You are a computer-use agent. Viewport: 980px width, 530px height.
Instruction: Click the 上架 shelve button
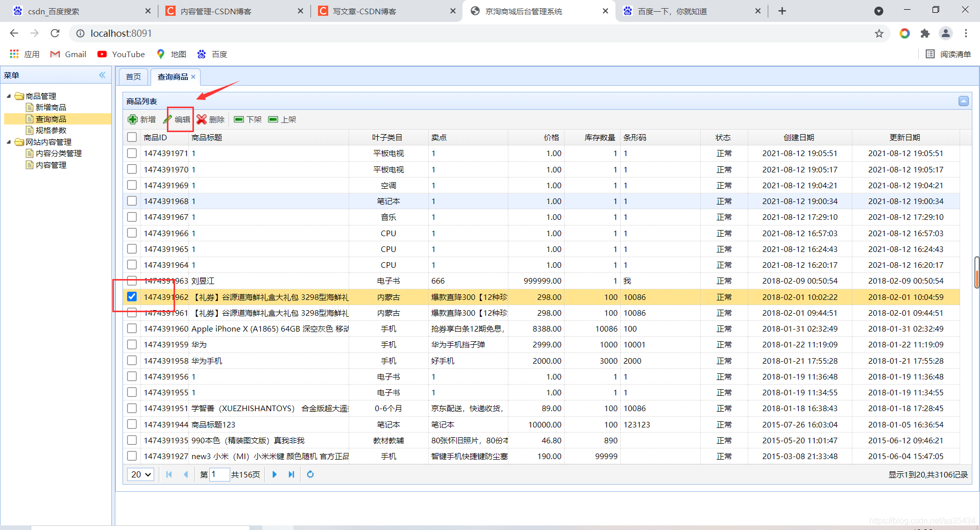point(282,119)
